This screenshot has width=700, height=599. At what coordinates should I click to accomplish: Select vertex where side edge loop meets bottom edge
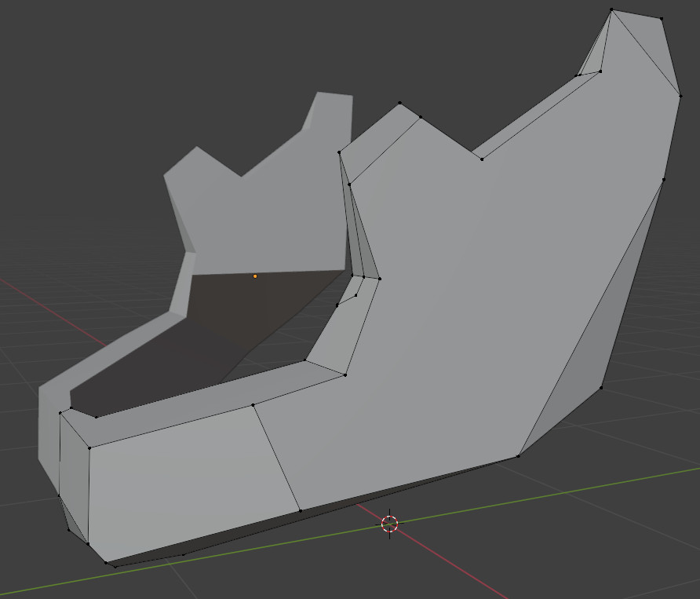pyautogui.click(x=301, y=510)
